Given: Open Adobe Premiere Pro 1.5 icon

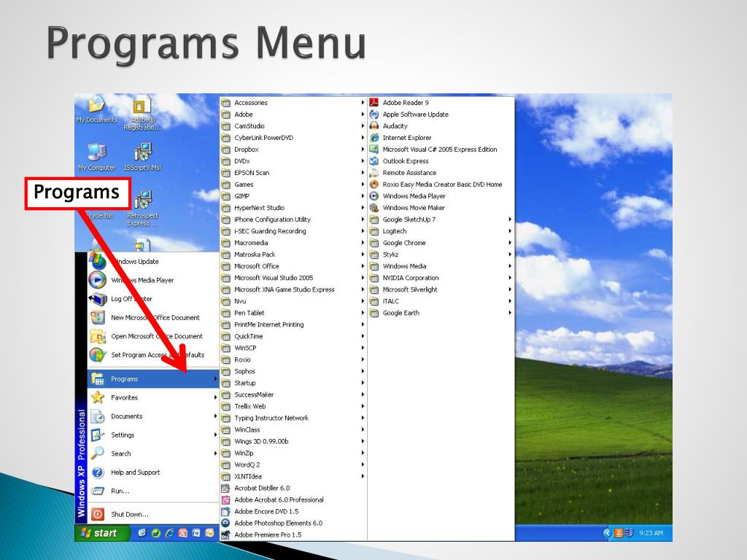Looking at the screenshot, I should (226, 534).
